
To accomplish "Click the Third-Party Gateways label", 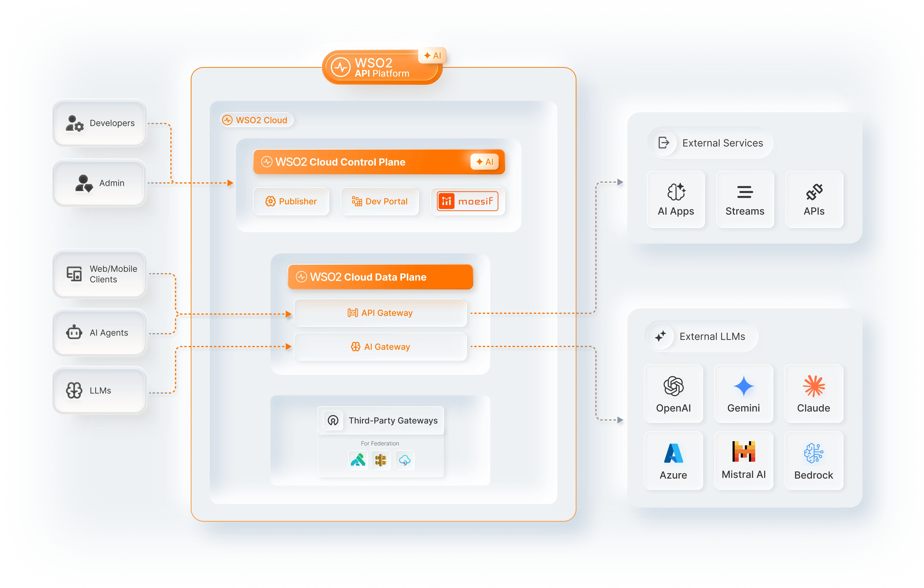I will 393,420.
